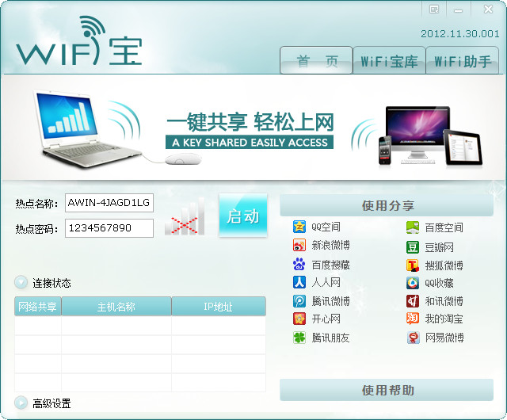Click the 腾讯微博 icon
Screen dimensions: 507x420
click(299, 301)
